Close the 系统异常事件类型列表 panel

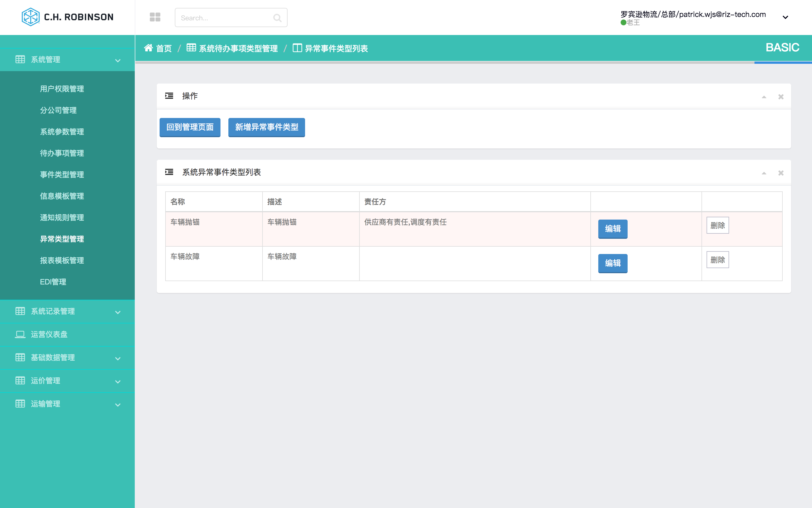coord(781,173)
